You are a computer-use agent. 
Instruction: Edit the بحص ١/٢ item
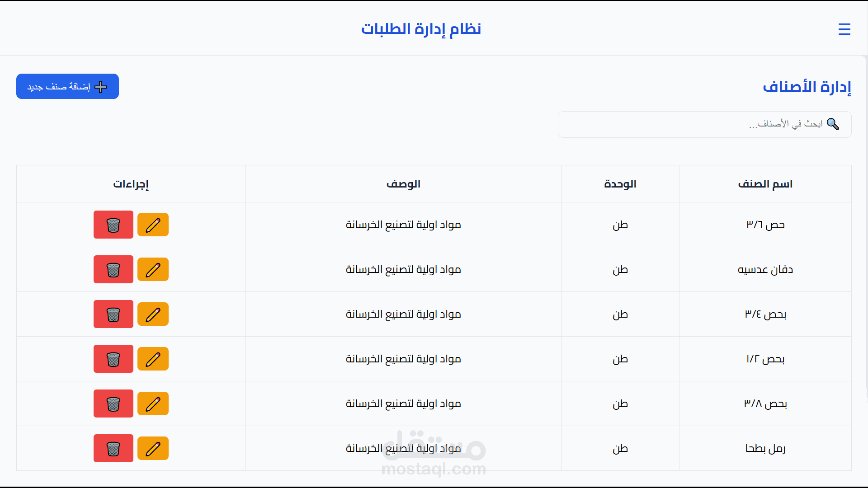click(153, 359)
